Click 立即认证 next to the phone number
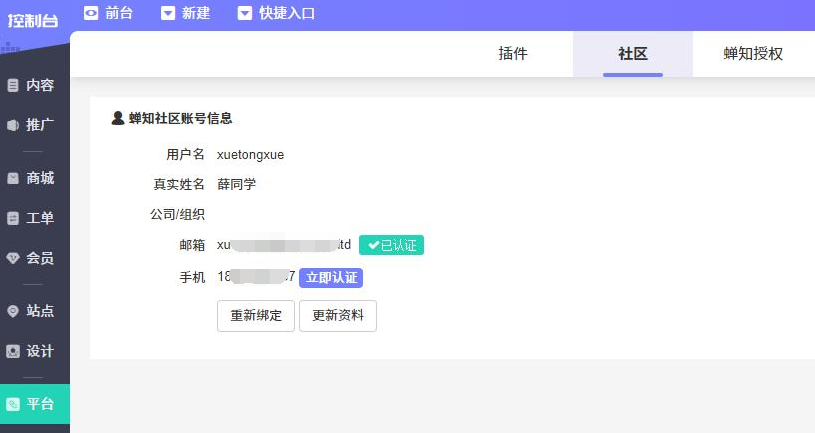The height and width of the screenshot is (433, 815). click(331, 278)
